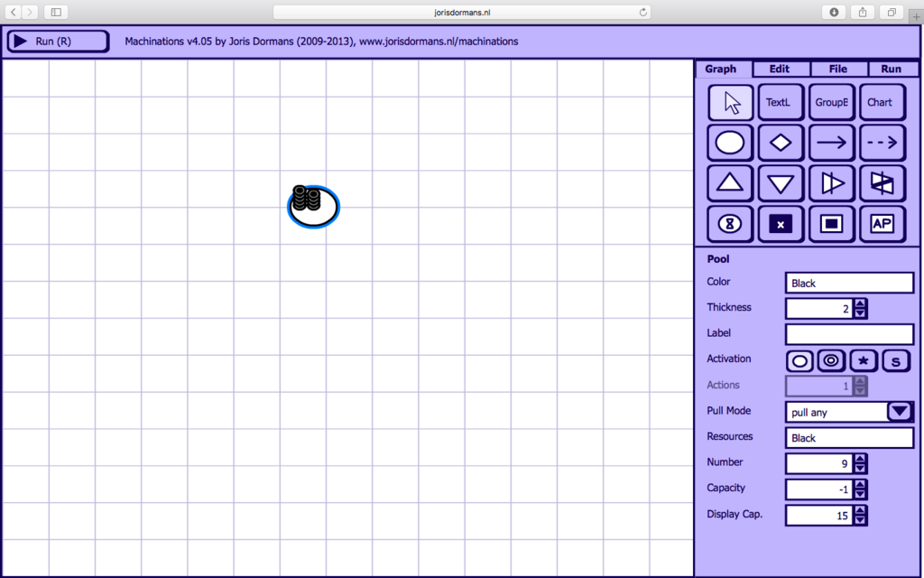Open Safari downloads button
The image size is (924, 578).
click(834, 12)
